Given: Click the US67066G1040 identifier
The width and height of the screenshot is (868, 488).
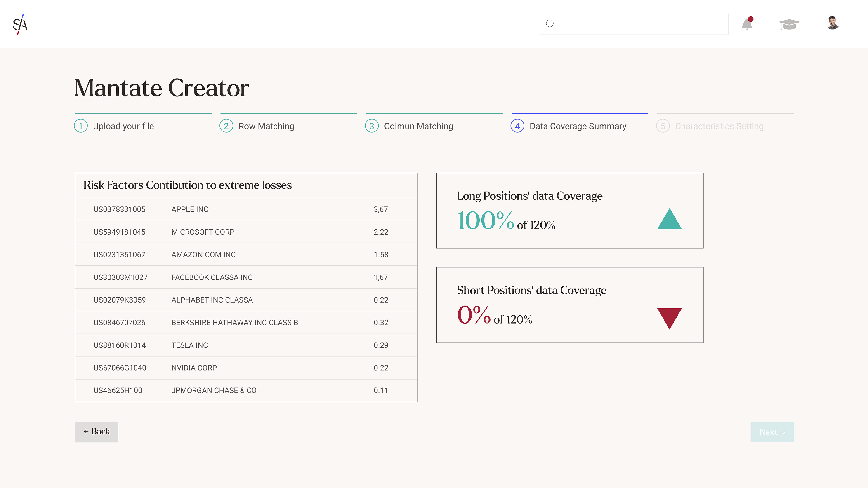Looking at the screenshot, I should point(120,367).
